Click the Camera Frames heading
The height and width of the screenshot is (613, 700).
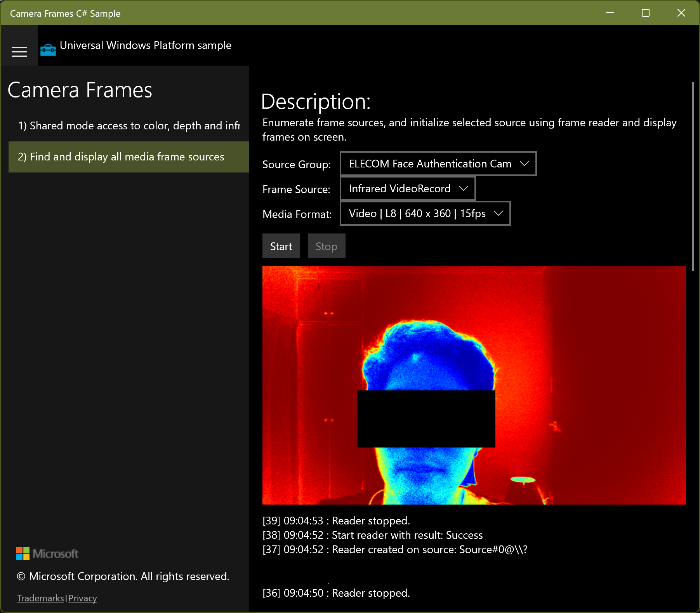pyautogui.click(x=80, y=90)
